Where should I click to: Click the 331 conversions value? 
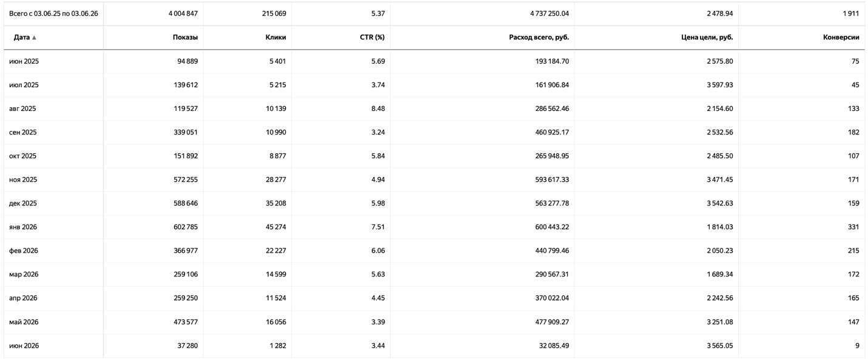853,227
